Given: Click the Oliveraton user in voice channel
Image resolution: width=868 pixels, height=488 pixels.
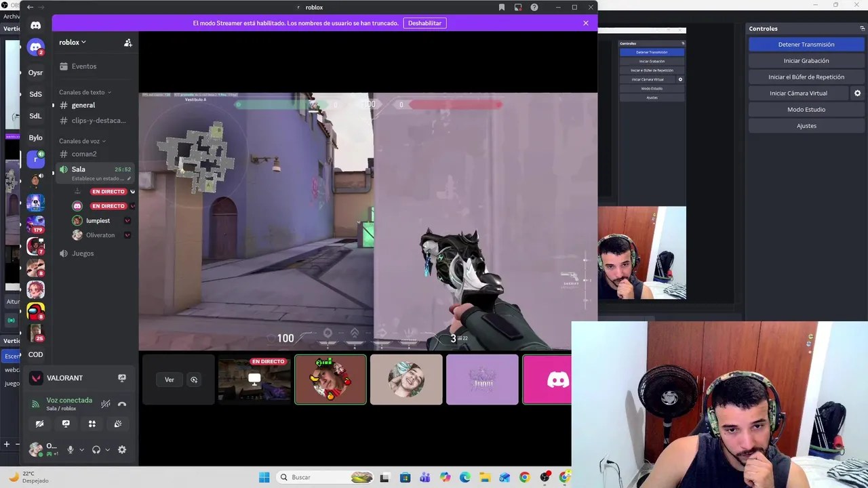Looking at the screenshot, I should 100,235.
